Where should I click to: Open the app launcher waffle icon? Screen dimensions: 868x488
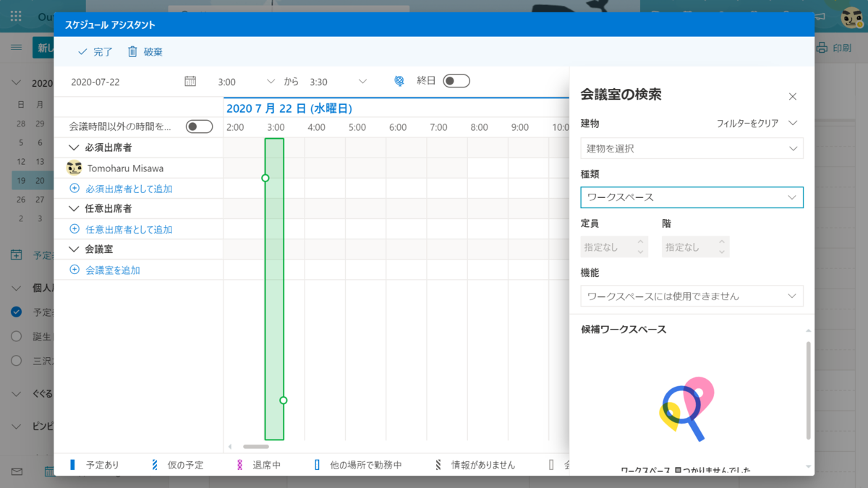[16, 16]
